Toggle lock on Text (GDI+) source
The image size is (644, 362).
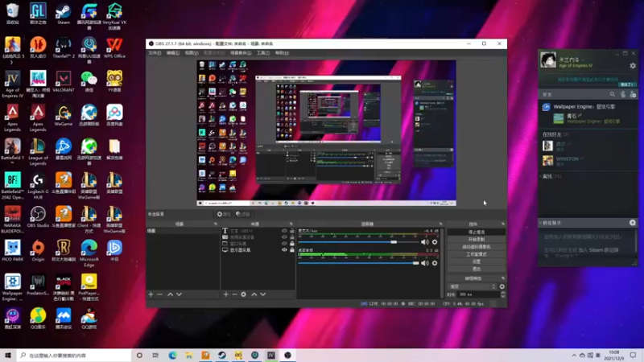pyautogui.click(x=292, y=231)
